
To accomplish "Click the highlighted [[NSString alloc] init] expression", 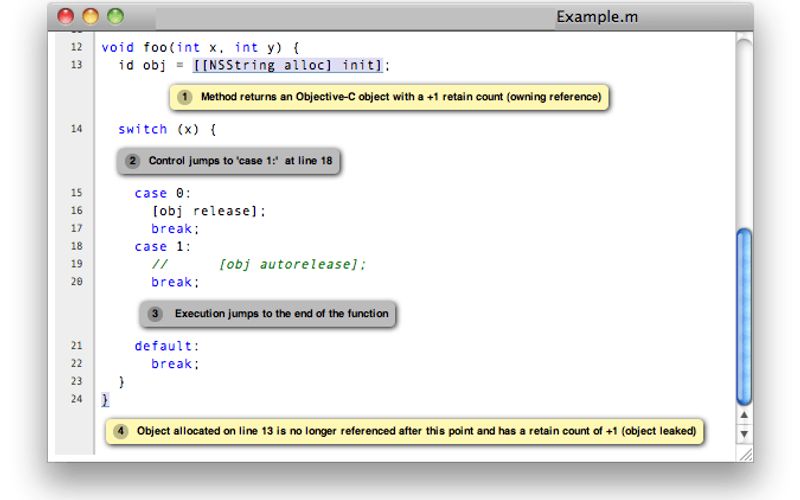I will [288, 65].
